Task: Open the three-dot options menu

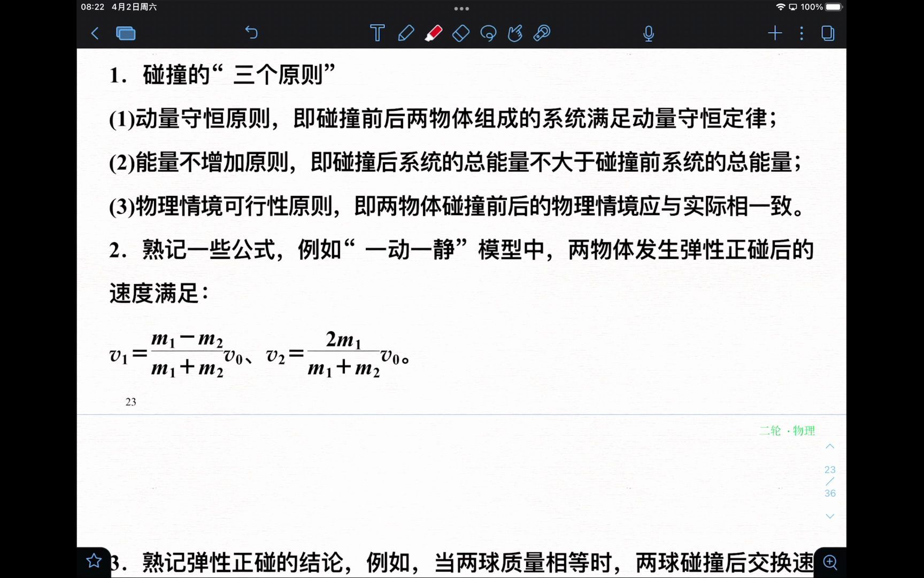Action: [x=800, y=33]
